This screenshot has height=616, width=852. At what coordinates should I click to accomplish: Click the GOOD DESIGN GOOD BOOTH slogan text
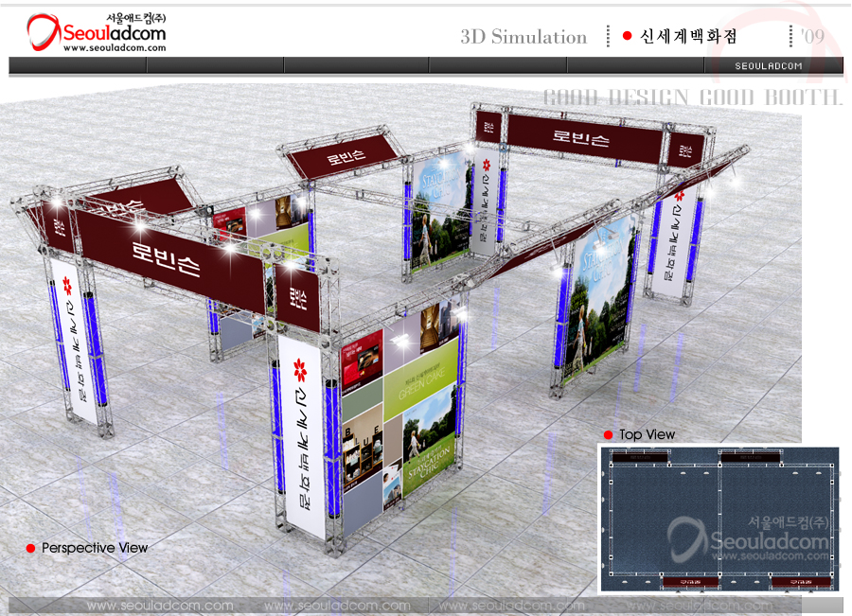click(x=692, y=97)
